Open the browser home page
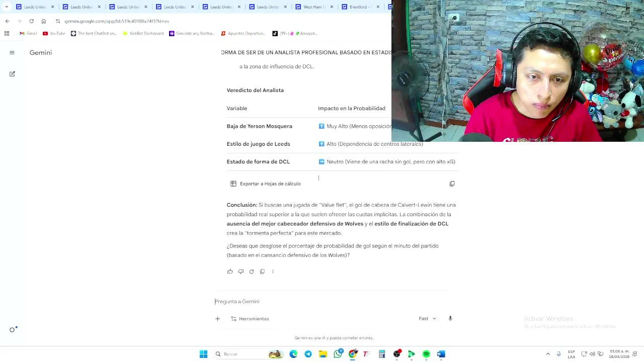This screenshot has width=644, height=362. (43, 21)
